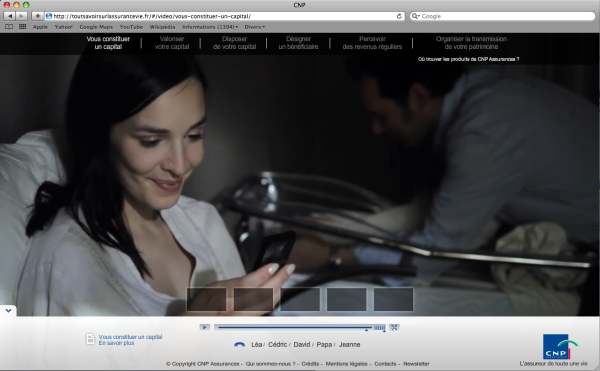Select the Vous constituer un capital tab
The width and height of the screenshot is (600, 371).
coord(108,43)
